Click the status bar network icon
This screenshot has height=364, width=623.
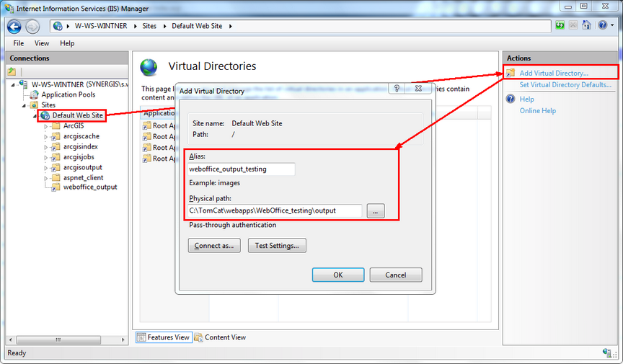click(x=606, y=352)
